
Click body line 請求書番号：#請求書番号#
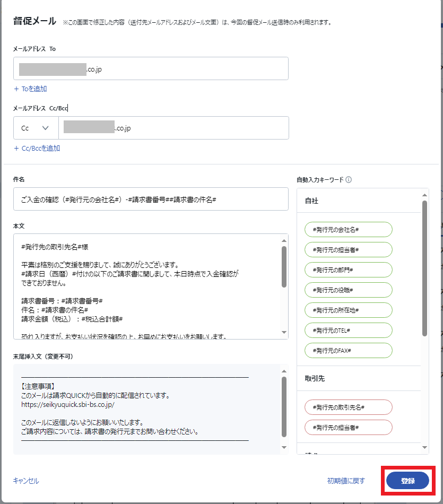pyautogui.click(x=62, y=301)
